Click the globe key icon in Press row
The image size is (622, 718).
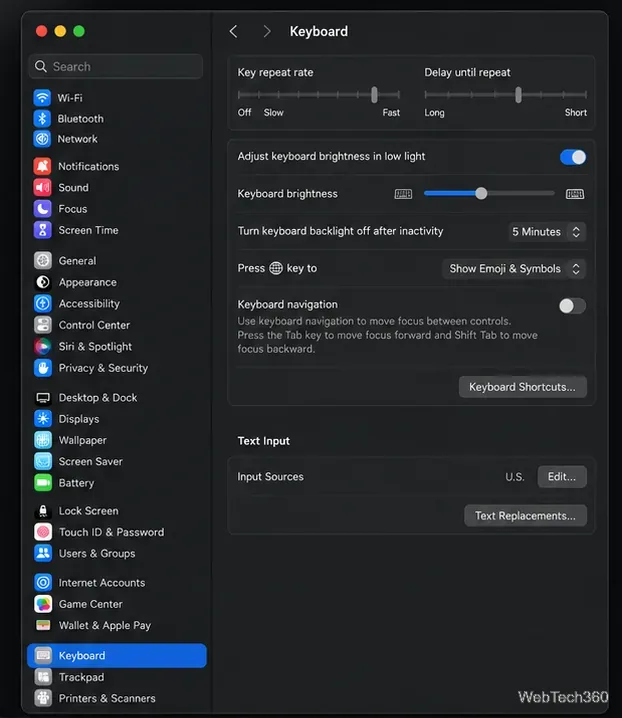276,268
